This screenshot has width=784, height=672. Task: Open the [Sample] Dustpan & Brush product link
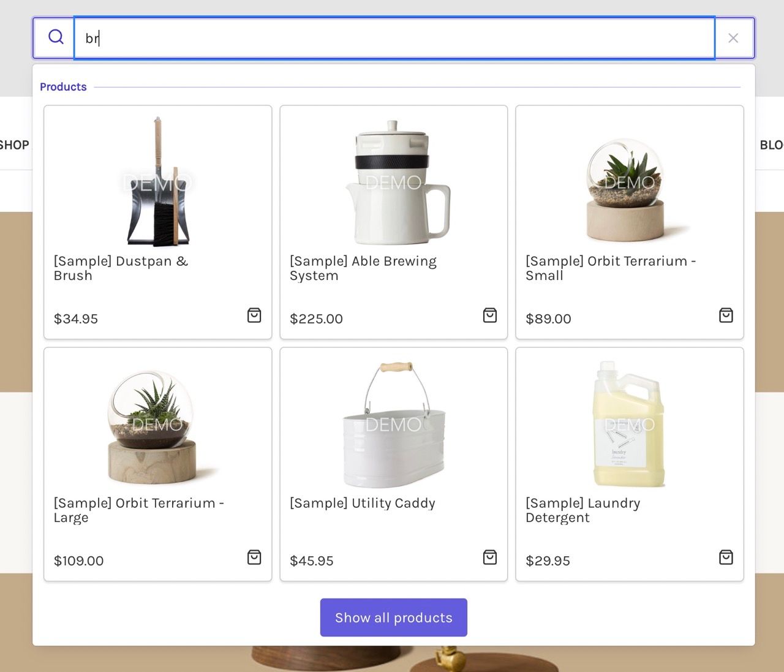[121, 268]
